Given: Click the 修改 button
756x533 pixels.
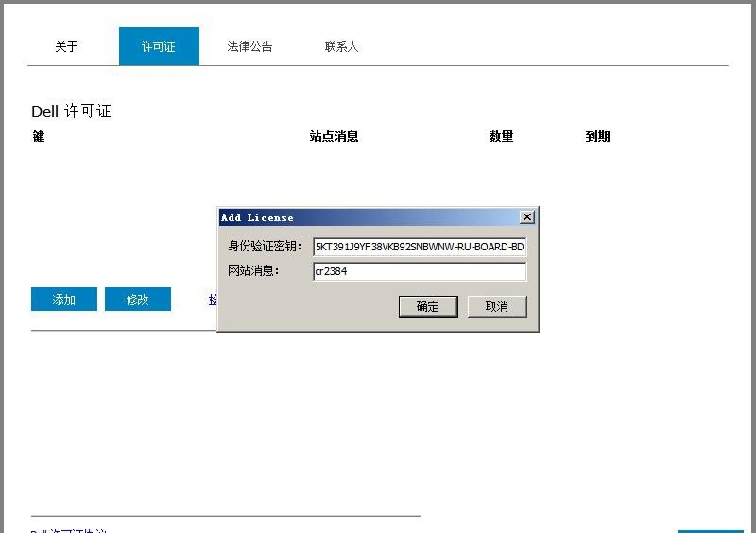Looking at the screenshot, I should click(138, 299).
